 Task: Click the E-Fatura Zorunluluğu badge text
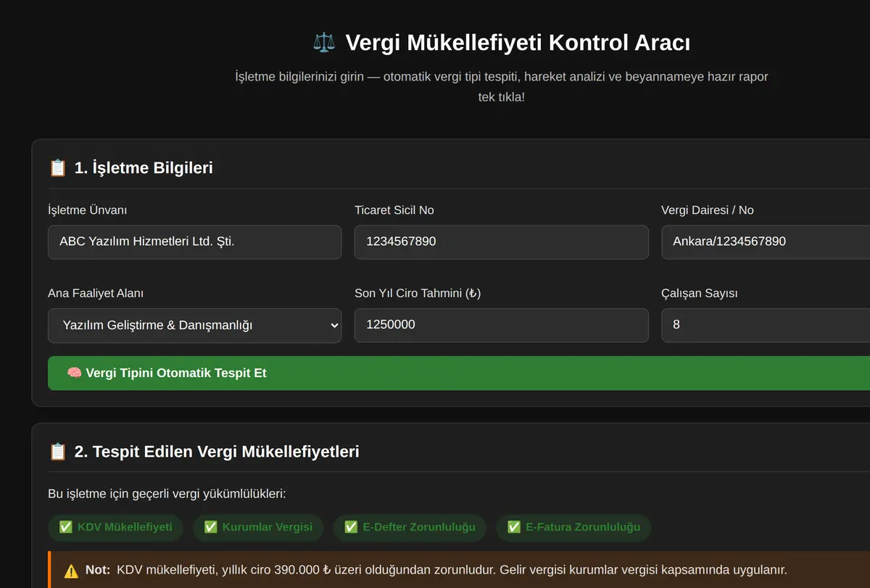[583, 527]
